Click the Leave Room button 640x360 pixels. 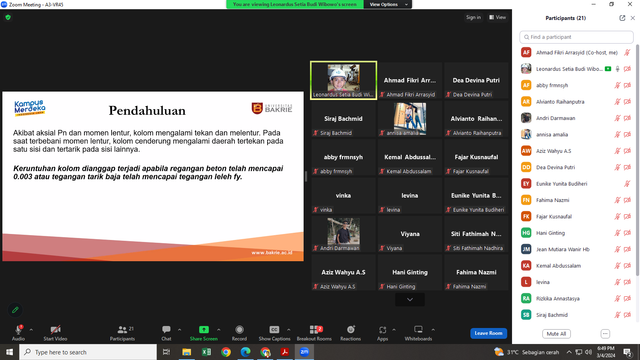pos(489,333)
